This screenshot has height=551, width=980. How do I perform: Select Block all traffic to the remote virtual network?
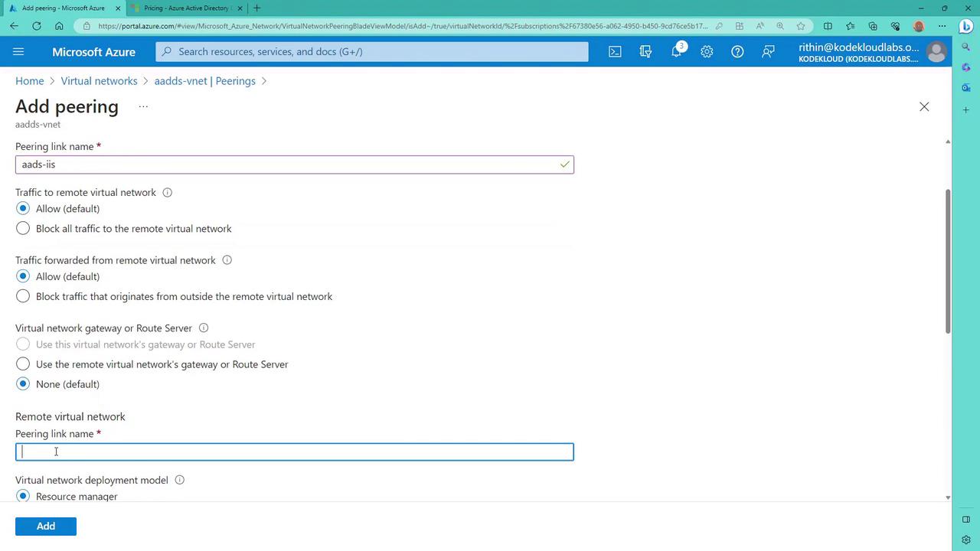click(x=23, y=229)
